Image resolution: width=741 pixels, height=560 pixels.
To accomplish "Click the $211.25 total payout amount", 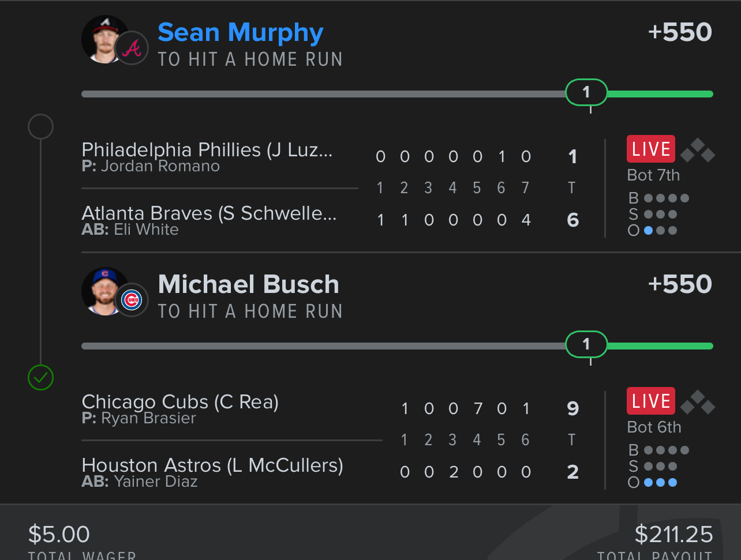I will (x=674, y=535).
